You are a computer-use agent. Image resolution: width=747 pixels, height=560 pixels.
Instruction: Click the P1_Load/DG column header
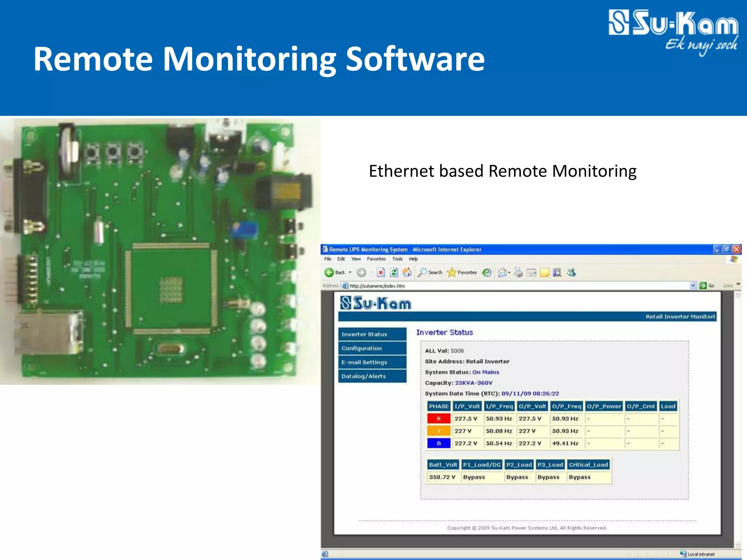pyautogui.click(x=482, y=464)
